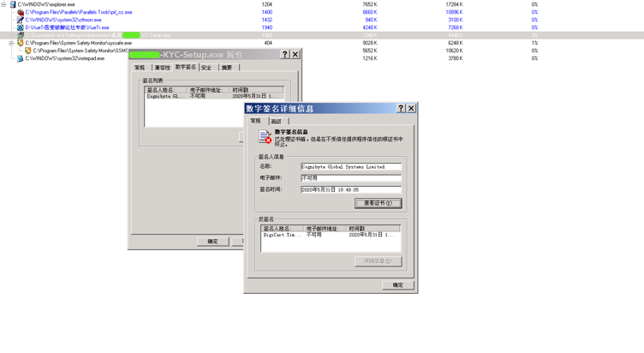The height and width of the screenshot is (353, 644).
Task: Switch to 高级 tab in signature details dialog
Action: coord(277,121)
